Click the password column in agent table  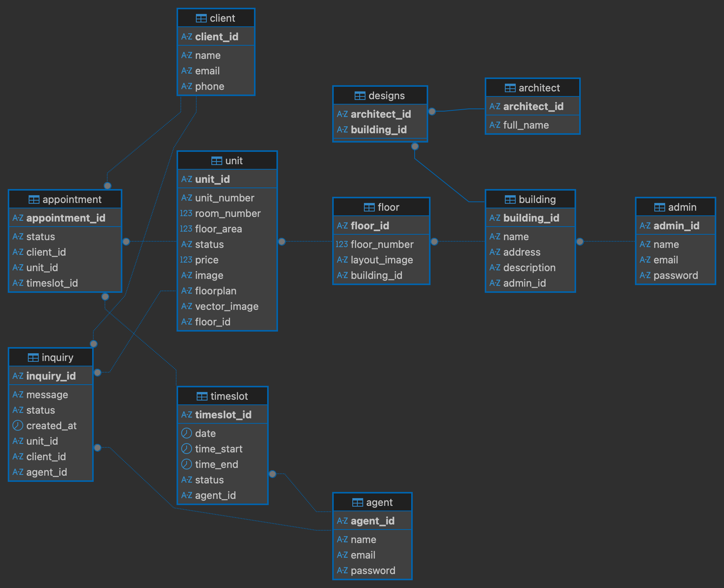pyautogui.click(x=372, y=571)
